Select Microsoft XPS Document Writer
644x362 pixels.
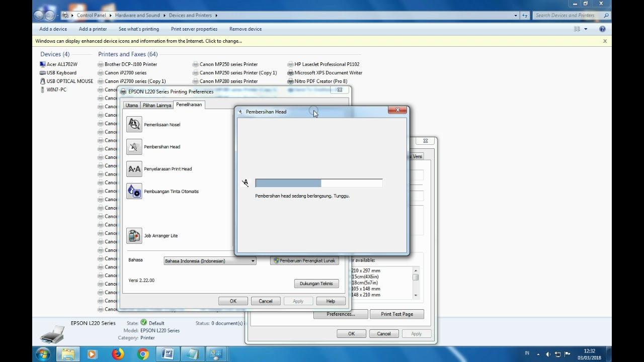[x=325, y=73]
